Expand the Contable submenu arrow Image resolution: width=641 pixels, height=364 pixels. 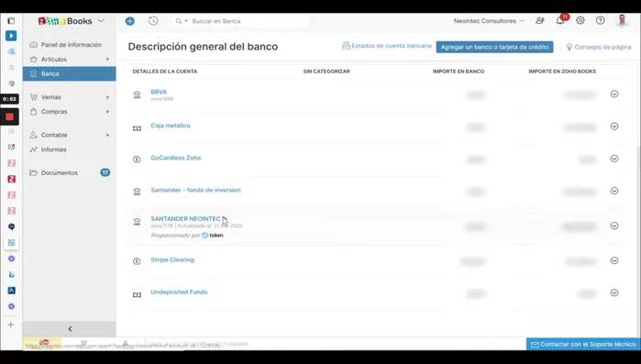tap(108, 135)
